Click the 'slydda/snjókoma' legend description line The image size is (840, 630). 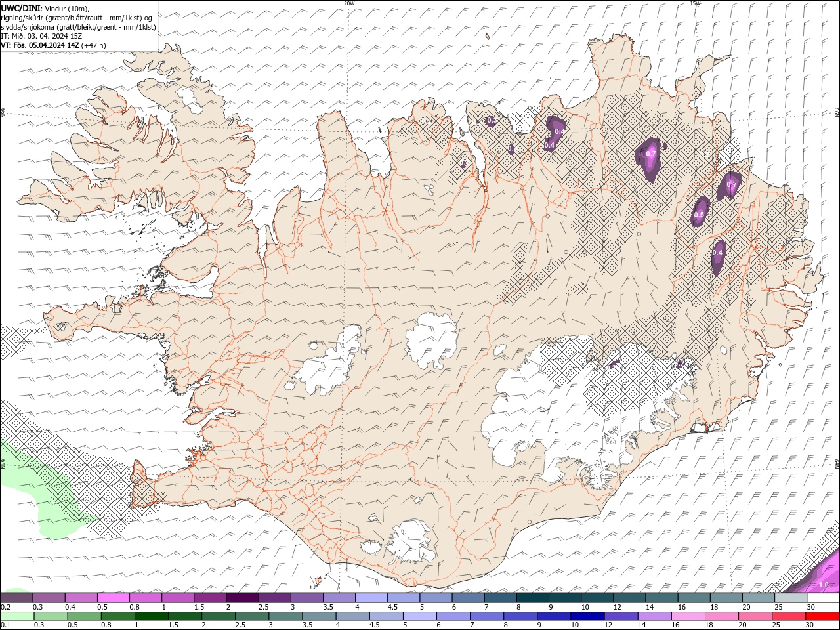pyautogui.click(x=78, y=27)
